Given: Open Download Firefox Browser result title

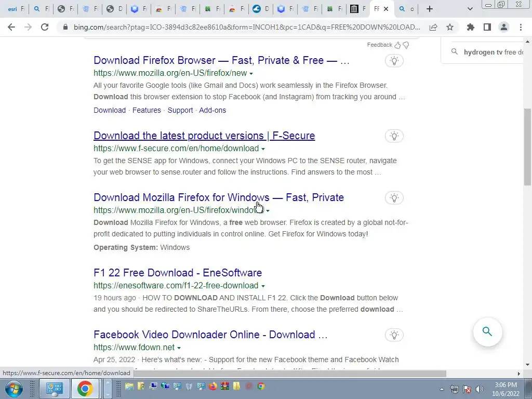Looking at the screenshot, I should [221, 60].
